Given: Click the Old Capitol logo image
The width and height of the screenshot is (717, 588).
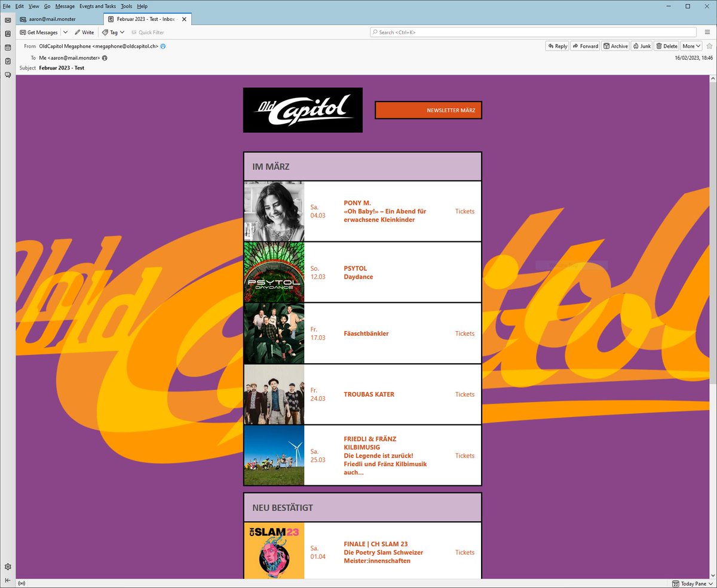Looking at the screenshot, I should point(303,110).
